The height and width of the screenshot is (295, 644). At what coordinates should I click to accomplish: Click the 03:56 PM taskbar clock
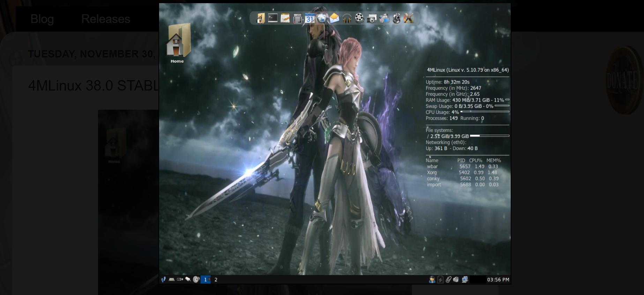tap(498, 279)
